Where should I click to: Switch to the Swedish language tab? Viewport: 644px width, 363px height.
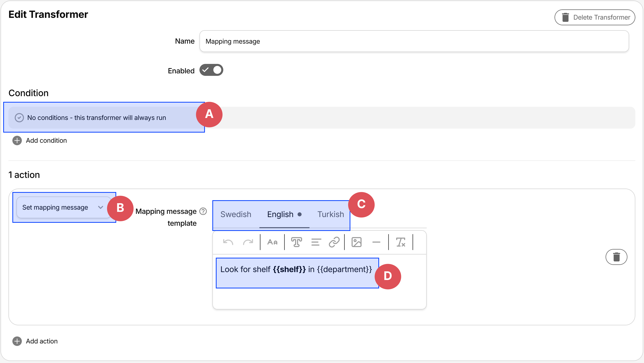236,214
